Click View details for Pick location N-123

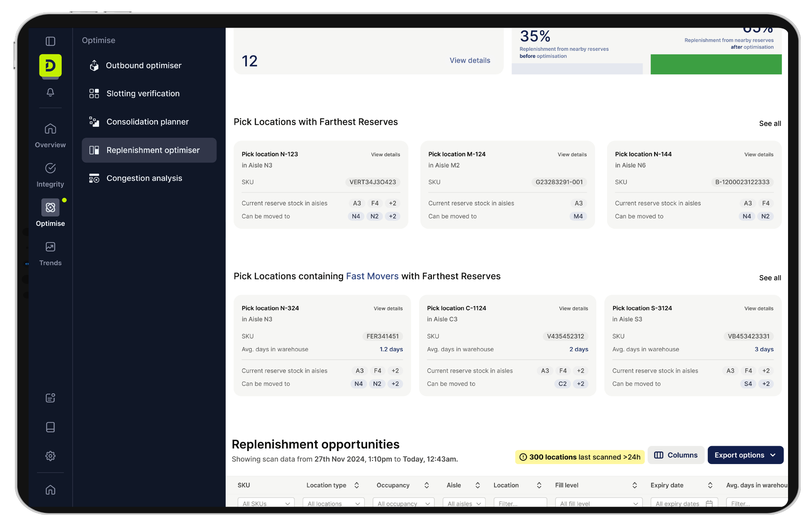pyautogui.click(x=385, y=154)
